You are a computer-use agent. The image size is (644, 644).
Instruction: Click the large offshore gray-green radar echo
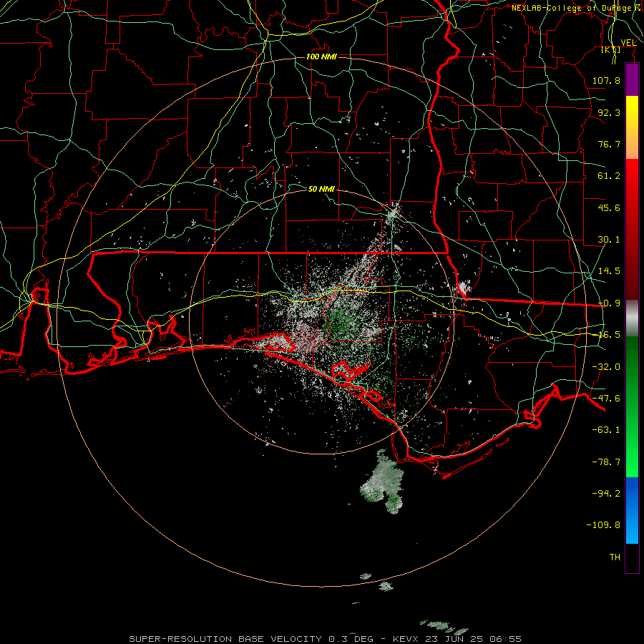click(383, 482)
